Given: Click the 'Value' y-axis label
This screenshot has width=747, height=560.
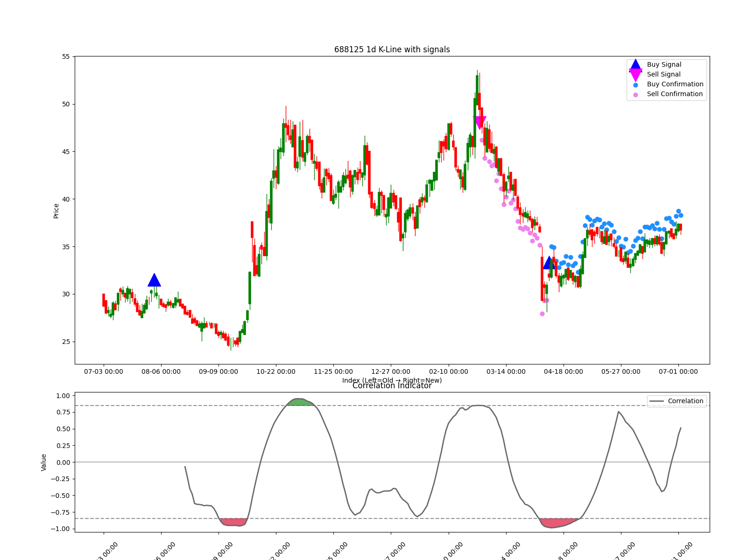Looking at the screenshot, I should [x=44, y=462].
